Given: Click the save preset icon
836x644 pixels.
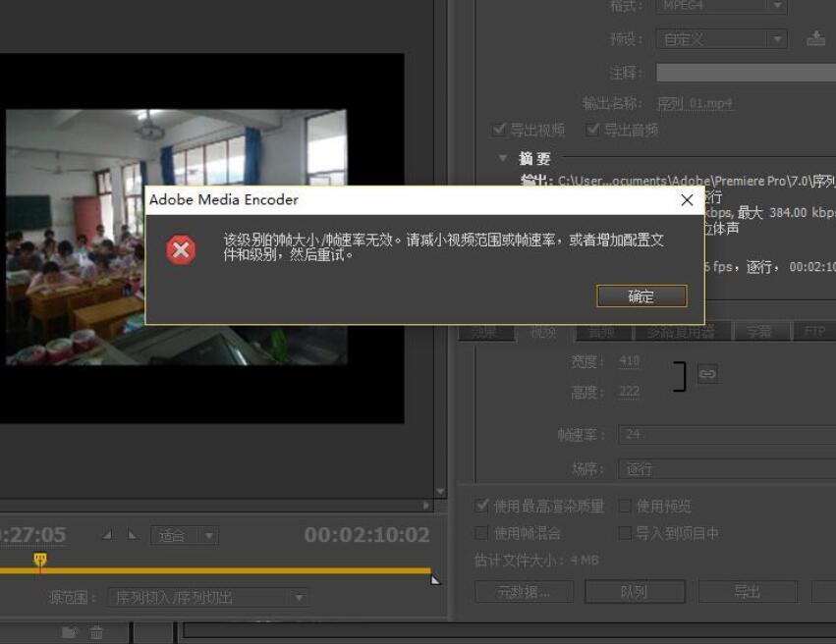Looking at the screenshot, I should tap(815, 38).
